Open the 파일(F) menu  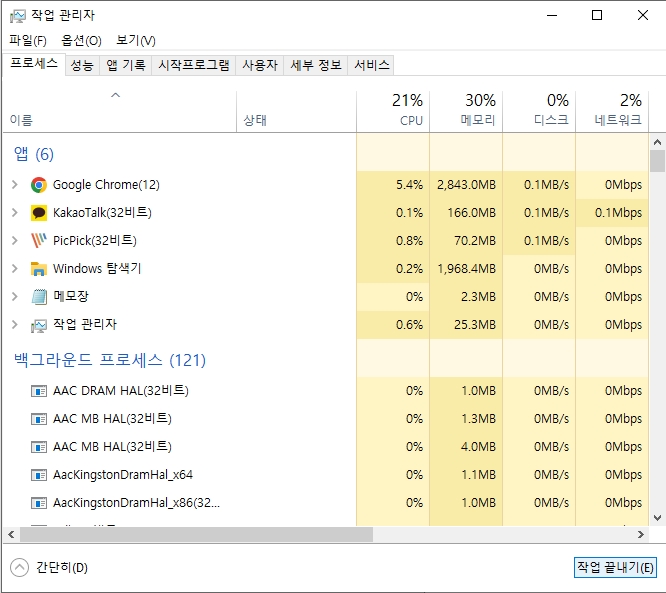[28, 40]
